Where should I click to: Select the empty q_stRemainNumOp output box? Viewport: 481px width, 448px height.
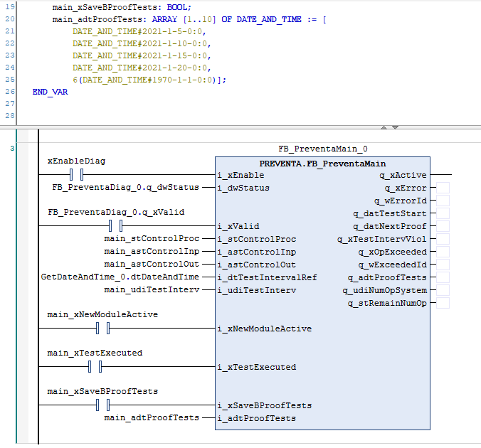click(443, 303)
